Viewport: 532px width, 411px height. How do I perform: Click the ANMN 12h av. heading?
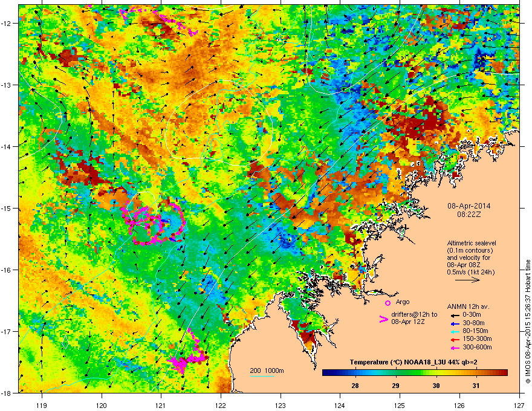[x=468, y=306]
